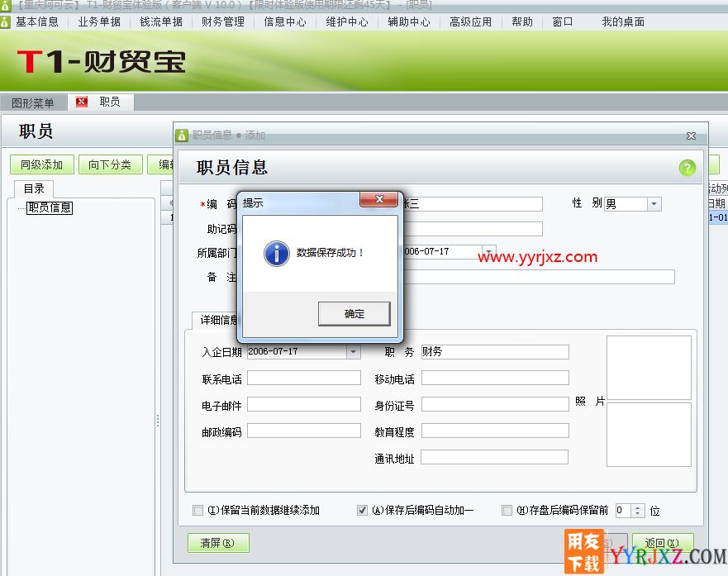Click the 向下分类 button
This screenshot has width=728, height=576.
pyautogui.click(x=110, y=164)
